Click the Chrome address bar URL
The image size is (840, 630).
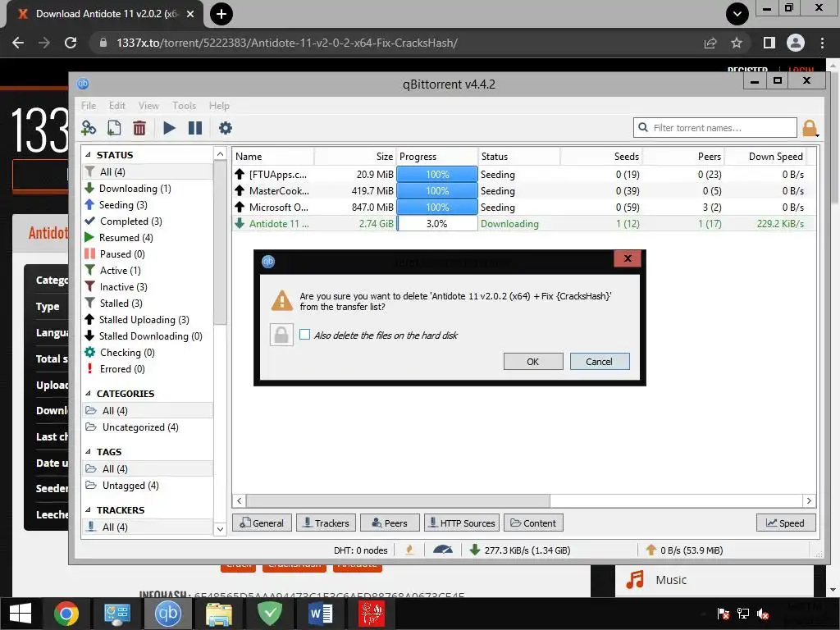point(287,43)
